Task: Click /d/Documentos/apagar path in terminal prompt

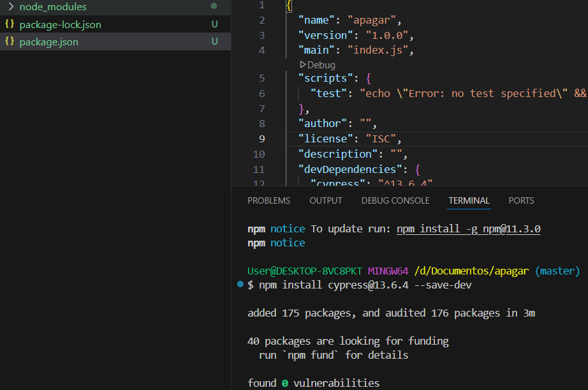Action: [x=471, y=271]
